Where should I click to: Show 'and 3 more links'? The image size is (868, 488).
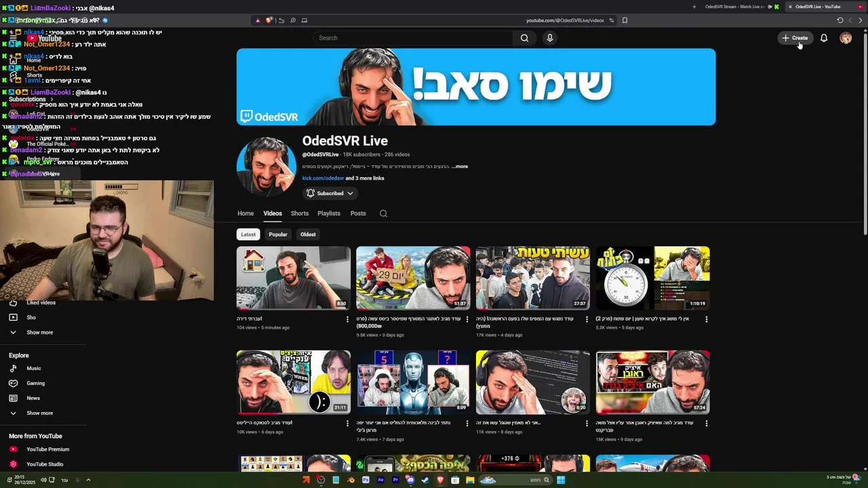coord(365,178)
